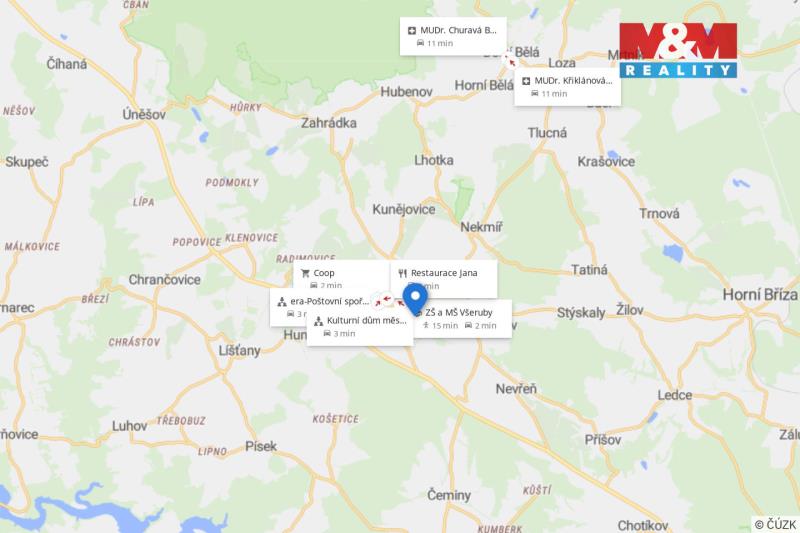Click the Kulturní dům institution icon
Image resolution: width=800 pixels, height=533 pixels.
click(318, 321)
